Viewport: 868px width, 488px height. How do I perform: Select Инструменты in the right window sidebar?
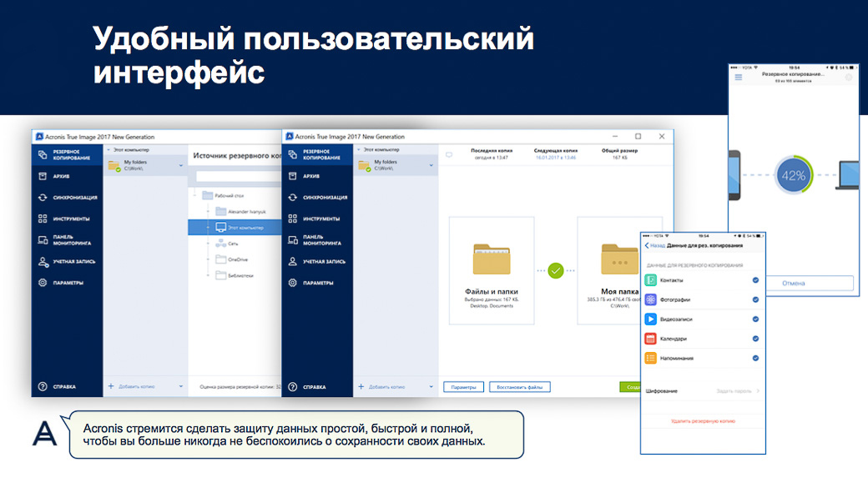(x=317, y=219)
